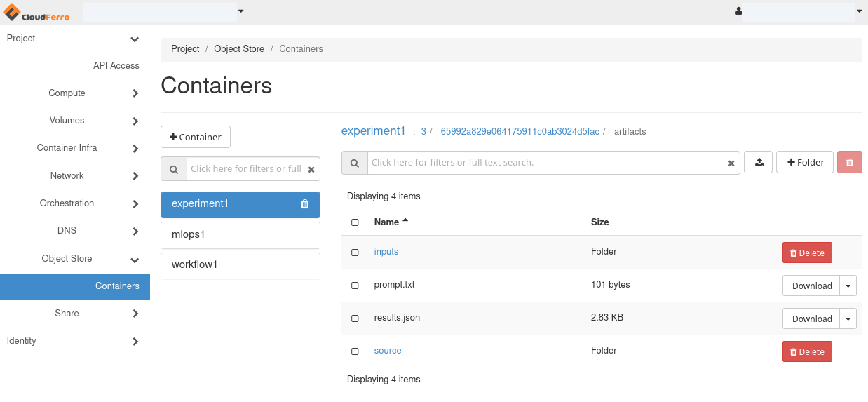Image resolution: width=868 pixels, height=402 pixels.
Task: Click Object Store in the breadcrumb
Action: pos(239,49)
